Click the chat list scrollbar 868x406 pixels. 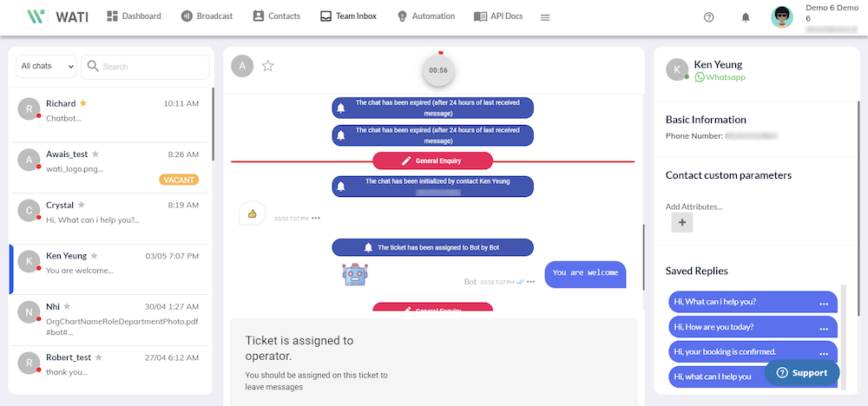tap(213, 123)
